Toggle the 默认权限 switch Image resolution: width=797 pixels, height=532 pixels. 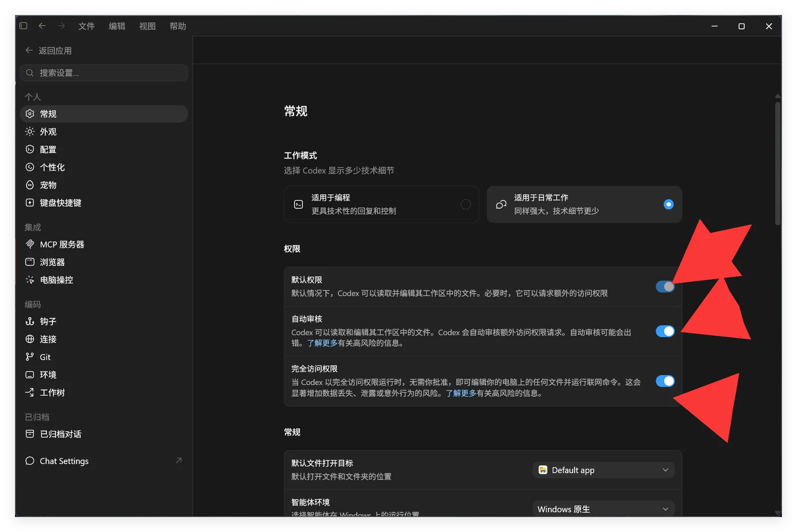tap(665, 286)
